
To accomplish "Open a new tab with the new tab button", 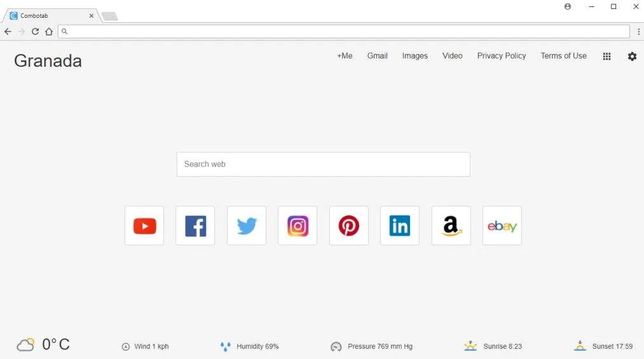I will click(x=109, y=16).
